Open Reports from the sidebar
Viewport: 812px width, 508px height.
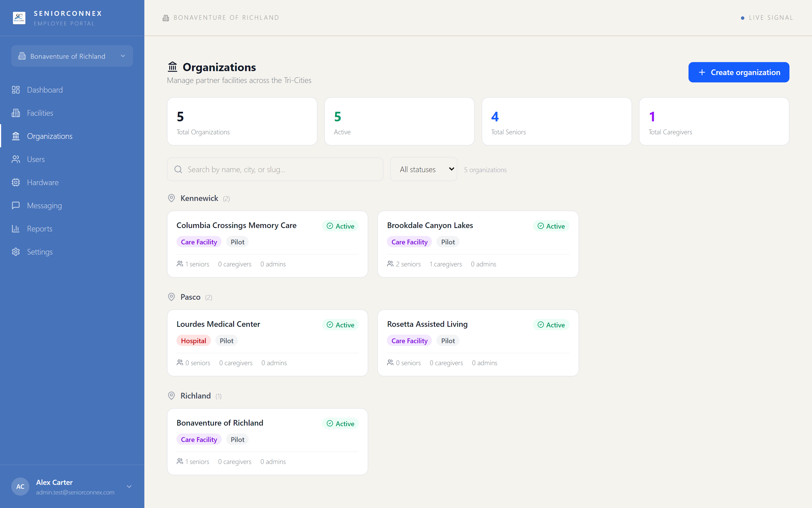tap(72, 229)
